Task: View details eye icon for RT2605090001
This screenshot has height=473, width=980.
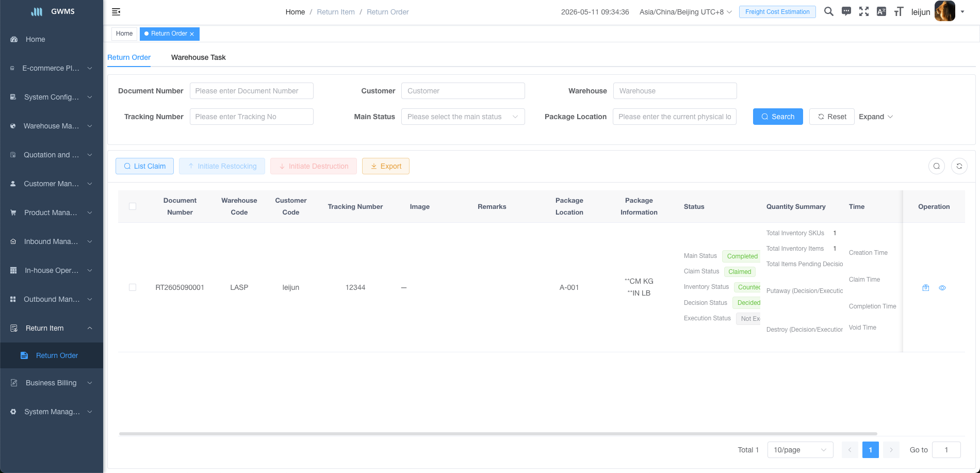Action: [x=942, y=288]
